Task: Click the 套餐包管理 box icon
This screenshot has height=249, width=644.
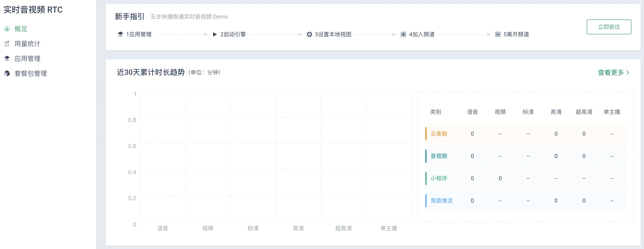Action: (7, 73)
